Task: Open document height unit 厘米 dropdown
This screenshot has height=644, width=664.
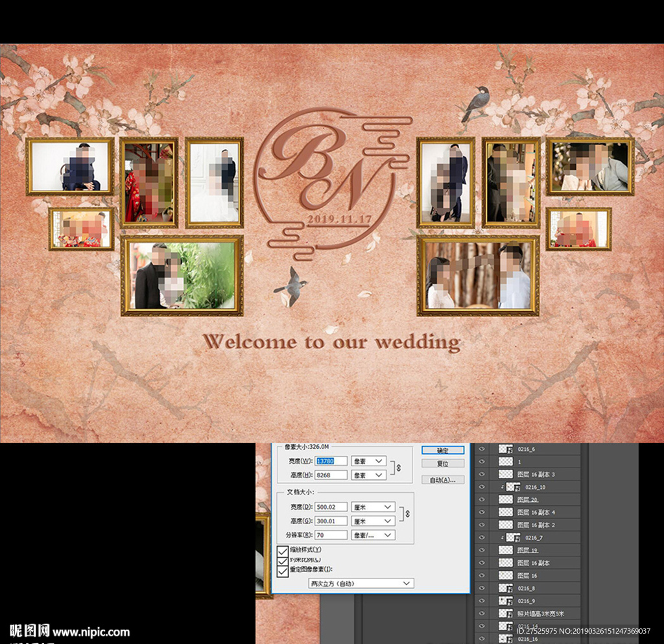Action: (373, 521)
